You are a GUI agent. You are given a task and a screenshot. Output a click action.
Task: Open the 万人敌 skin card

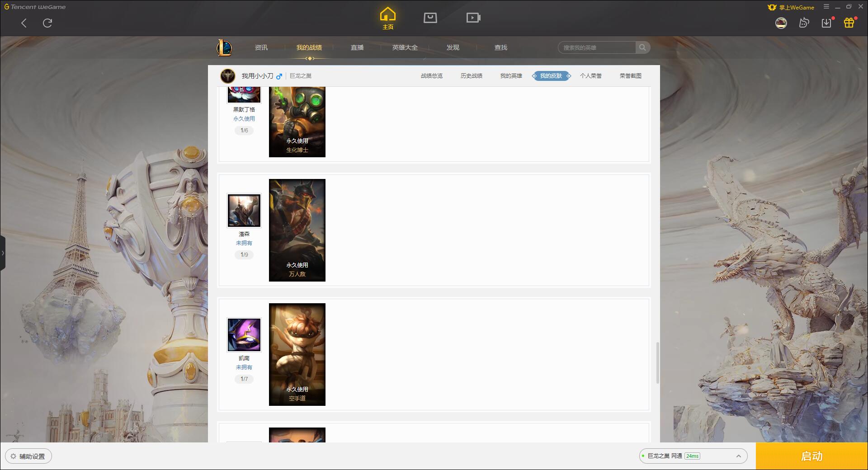297,230
